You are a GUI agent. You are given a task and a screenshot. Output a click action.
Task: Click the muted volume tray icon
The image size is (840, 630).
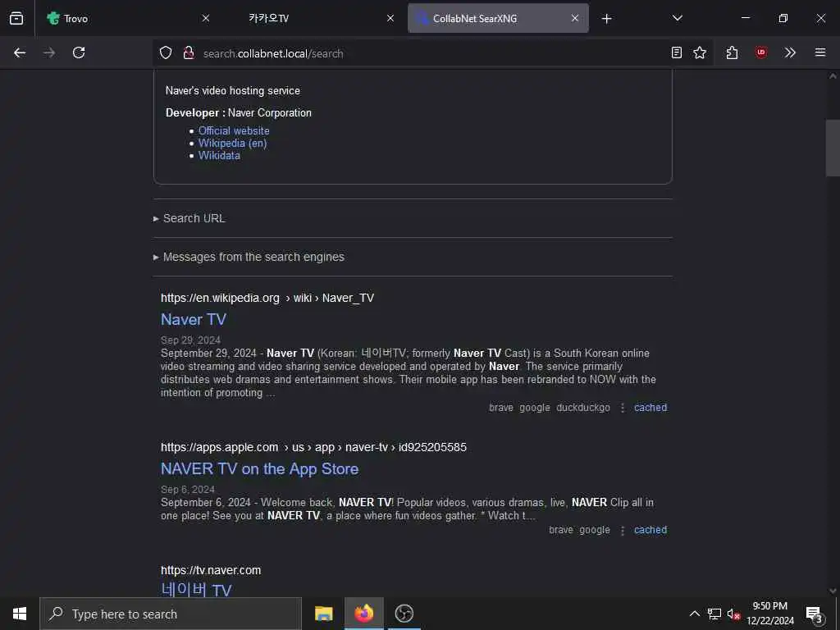(733, 614)
